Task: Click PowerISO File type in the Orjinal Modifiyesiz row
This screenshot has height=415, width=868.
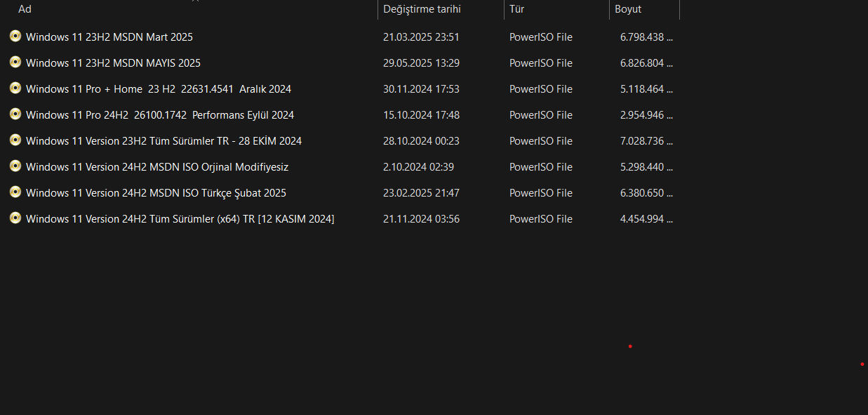Action: [541, 167]
